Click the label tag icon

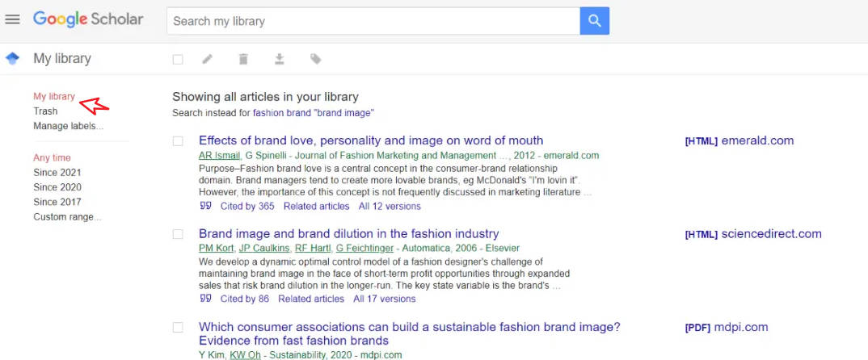(315, 59)
